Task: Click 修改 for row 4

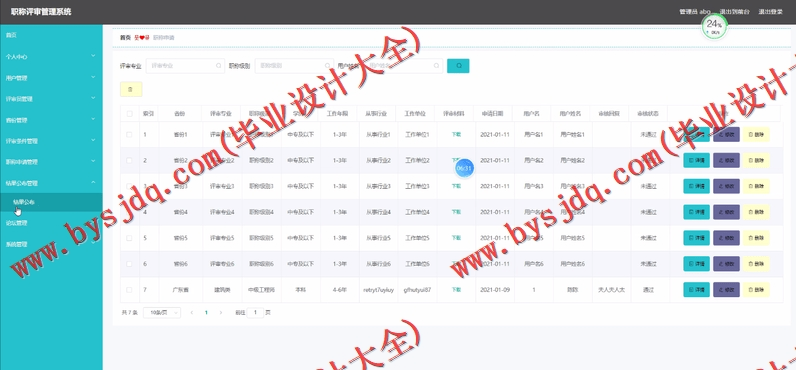Action: pyautogui.click(x=726, y=212)
